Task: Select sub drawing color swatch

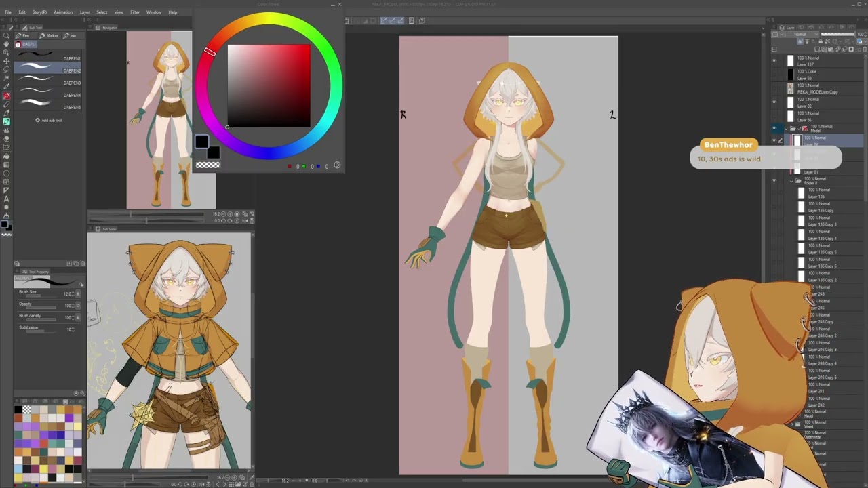Action: click(x=214, y=152)
